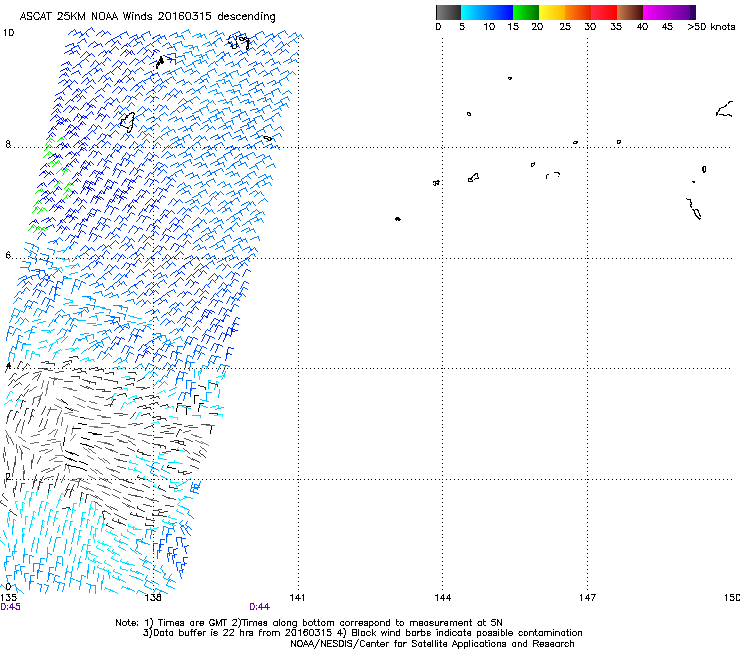Click the "Note: 1) Times are GMT" line
This screenshot has height=650, width=740.
(309, 623)
